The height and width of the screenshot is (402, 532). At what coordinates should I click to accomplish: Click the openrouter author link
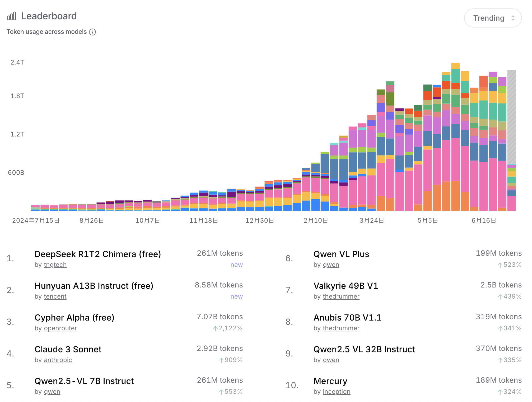[x=60, y=328]
